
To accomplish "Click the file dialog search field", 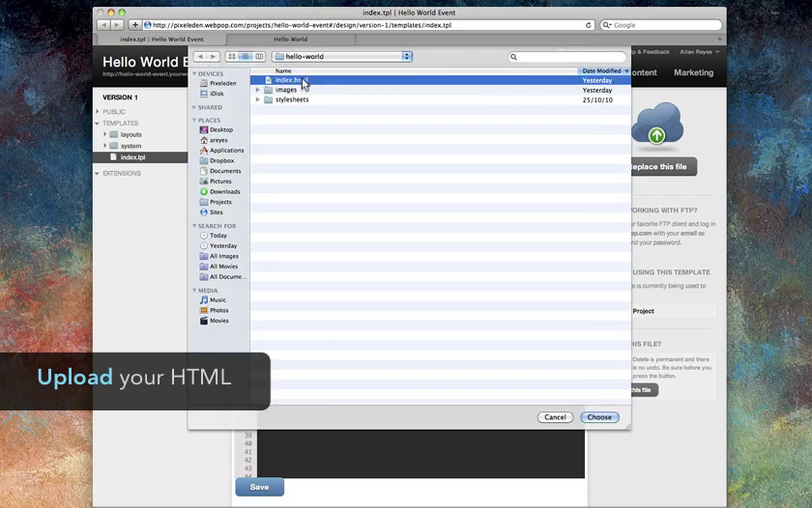I will pos(567,57).
